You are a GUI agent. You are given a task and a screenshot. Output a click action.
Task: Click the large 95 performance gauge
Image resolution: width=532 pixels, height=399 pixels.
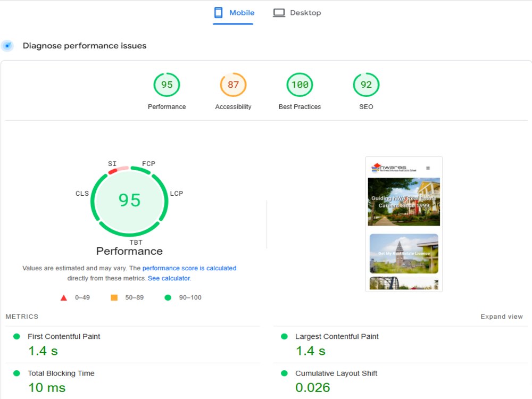coord(129,201)
